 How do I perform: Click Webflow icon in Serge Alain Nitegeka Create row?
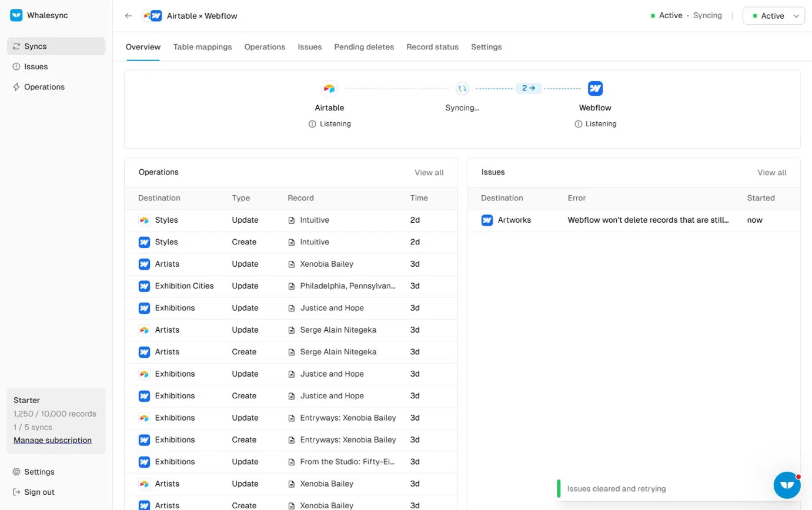pos(144,352)
